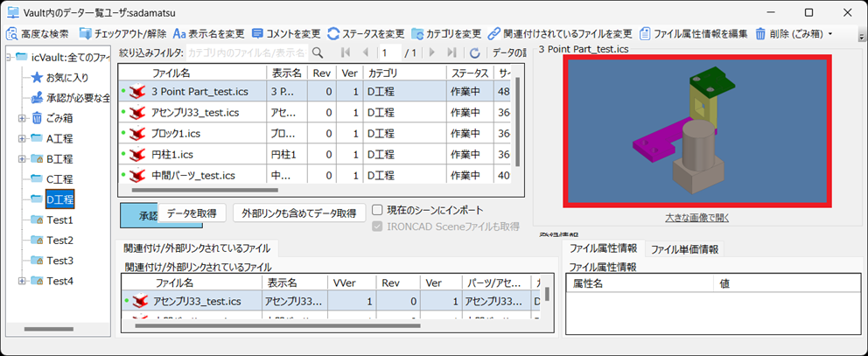Select the D工程 folder in the tree
Viewport: 868px width, 356px height.
59,199
